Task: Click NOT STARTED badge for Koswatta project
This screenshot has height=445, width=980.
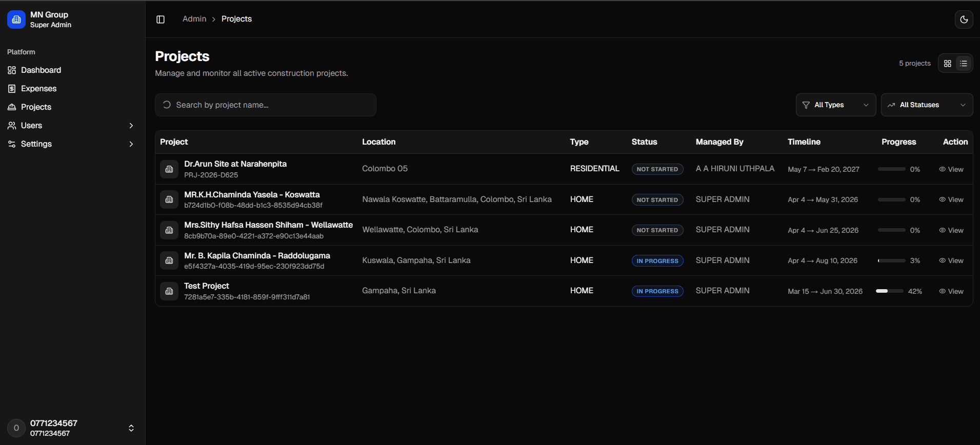Action: pos(657,200)
